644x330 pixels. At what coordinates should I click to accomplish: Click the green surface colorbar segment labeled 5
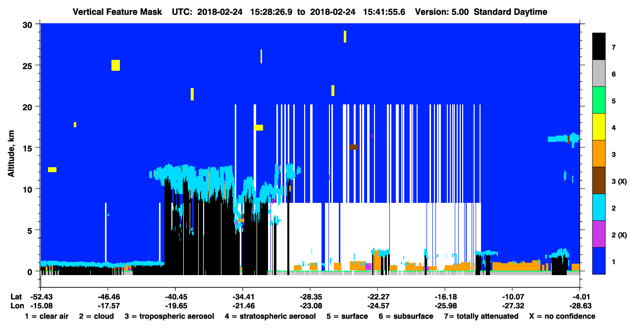(599, 100)
